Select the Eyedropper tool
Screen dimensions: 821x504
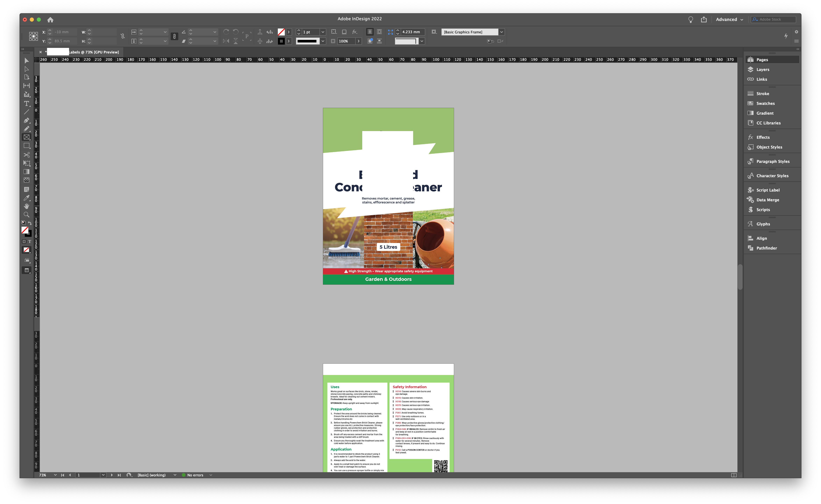26,198
